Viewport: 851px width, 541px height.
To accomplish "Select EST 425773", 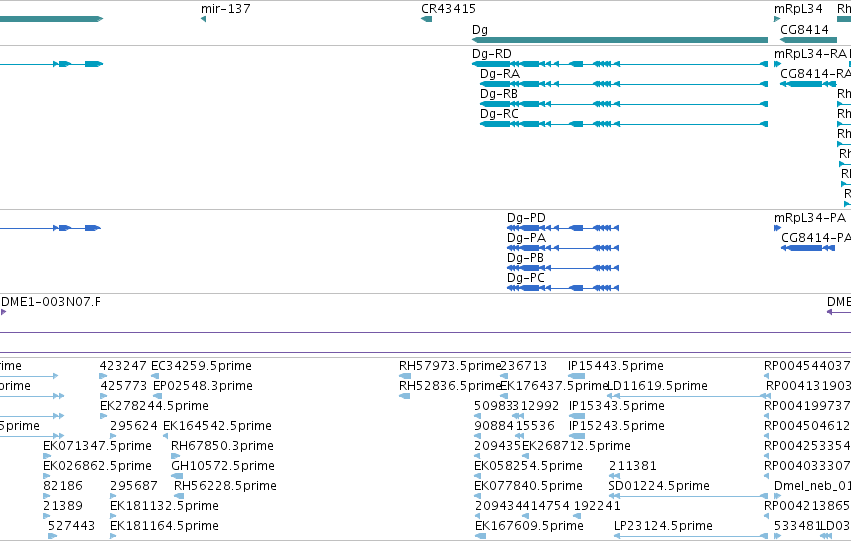I will pos(124,386).
